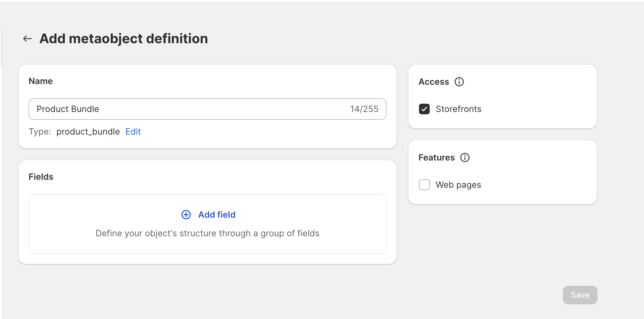Image resolution: width=644 pixels, height=319 pixels.
Task: Click the Web pages label text
Action: (458, 185)
